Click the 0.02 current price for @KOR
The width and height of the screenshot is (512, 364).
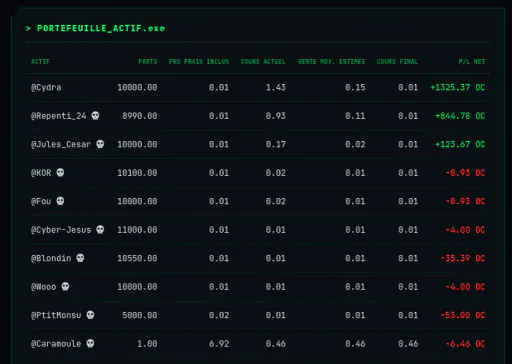[x=276, y=173]
